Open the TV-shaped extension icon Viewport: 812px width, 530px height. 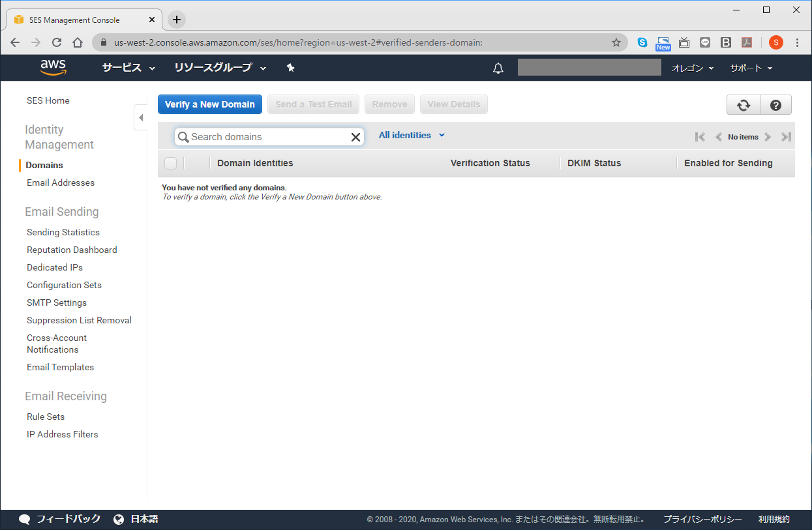(x=684, y=42)
